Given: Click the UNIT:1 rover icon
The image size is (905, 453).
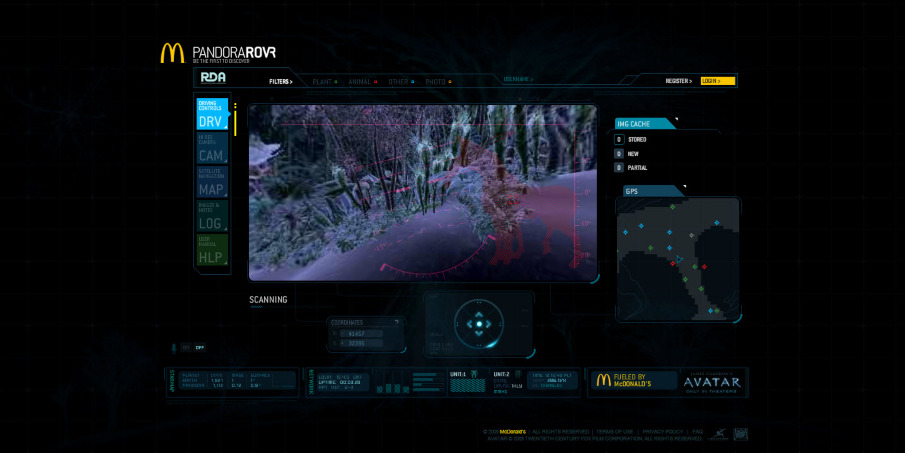Looking at the screenshot, I should pos(474,374).
